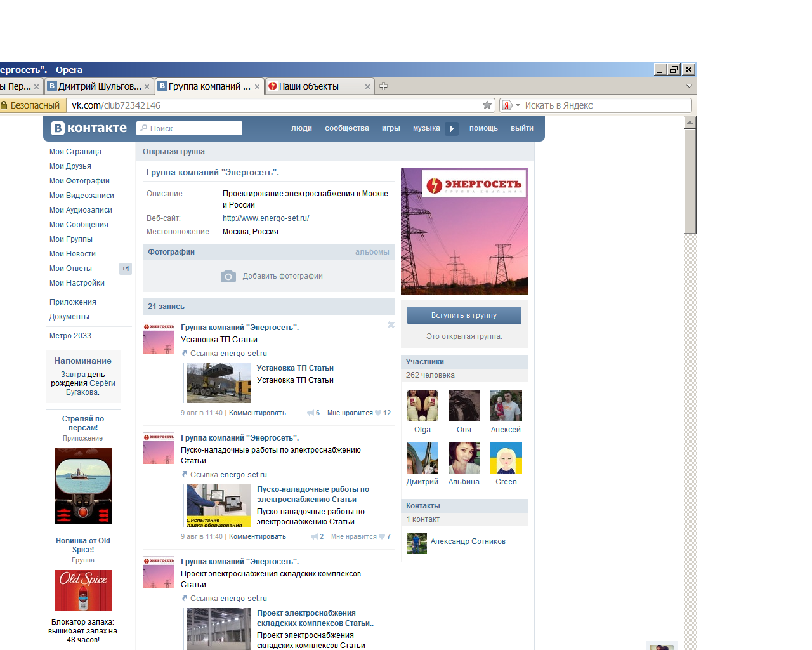Click the vertical scrollbar up arrow
This screenshot has height=650, width=812.
[690, 122]
